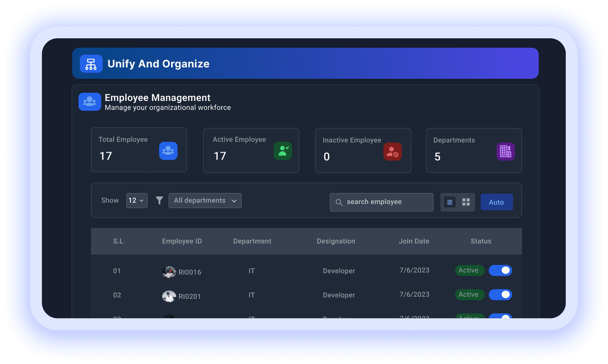This screenshot has width=608, height=364.
Task: Select the Employee Management people icon
Action: 90,102
